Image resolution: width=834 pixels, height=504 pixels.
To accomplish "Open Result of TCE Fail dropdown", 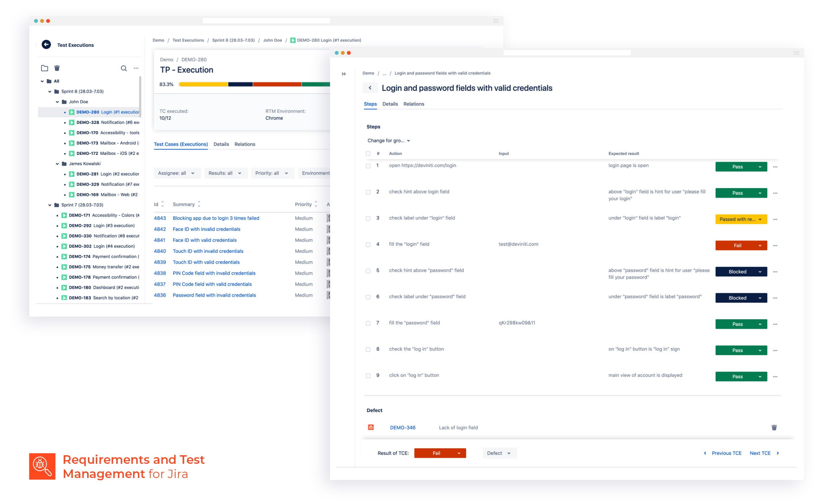I will (441, 454).
